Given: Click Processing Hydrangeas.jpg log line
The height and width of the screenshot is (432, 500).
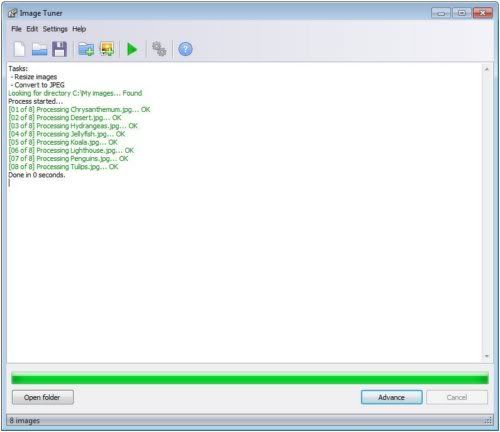Looking at the screenshot, I should point(73,126).
